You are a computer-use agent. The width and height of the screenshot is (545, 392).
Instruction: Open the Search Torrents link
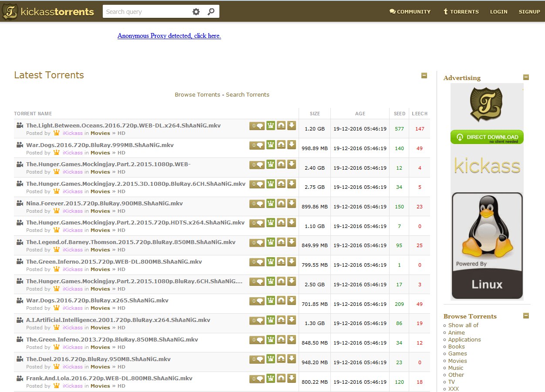point(248,94)
